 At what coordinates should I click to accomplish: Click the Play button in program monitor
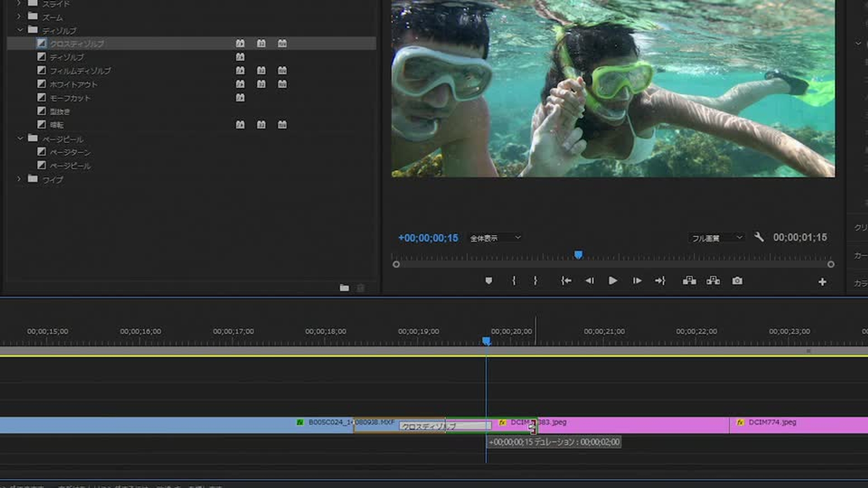[613, 281]
